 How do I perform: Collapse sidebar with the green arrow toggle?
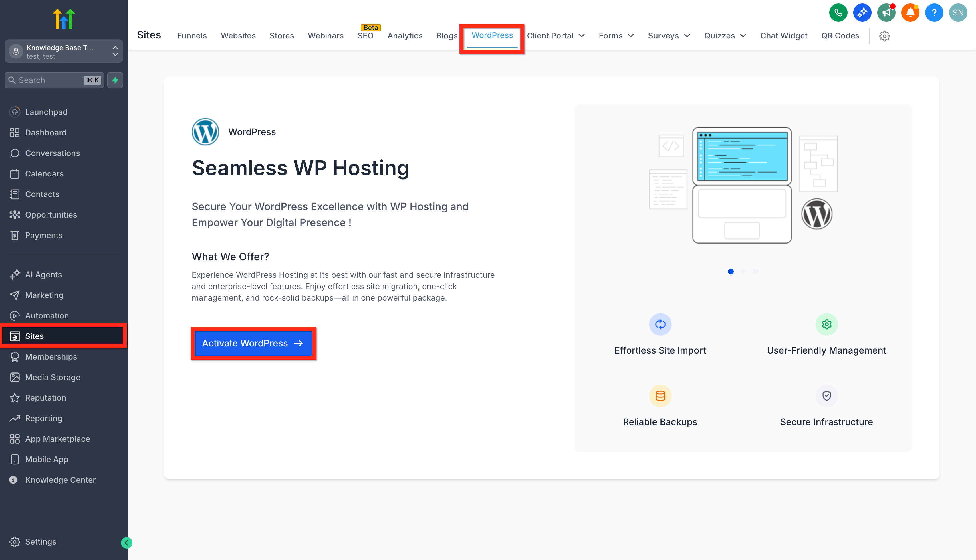127,543
